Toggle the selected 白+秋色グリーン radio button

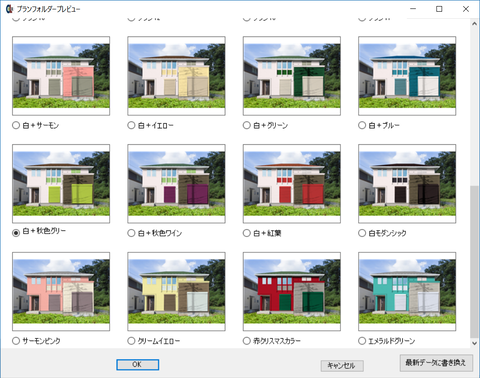[16, 233]
